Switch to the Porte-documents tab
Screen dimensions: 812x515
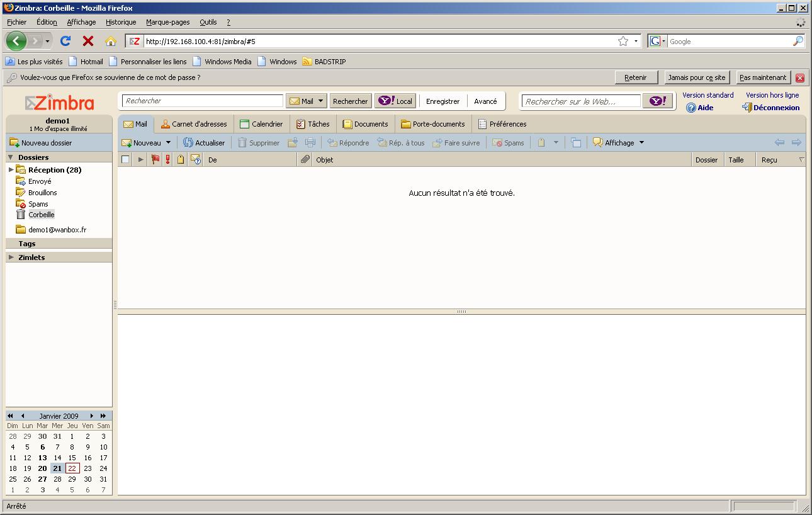[433, 124]
